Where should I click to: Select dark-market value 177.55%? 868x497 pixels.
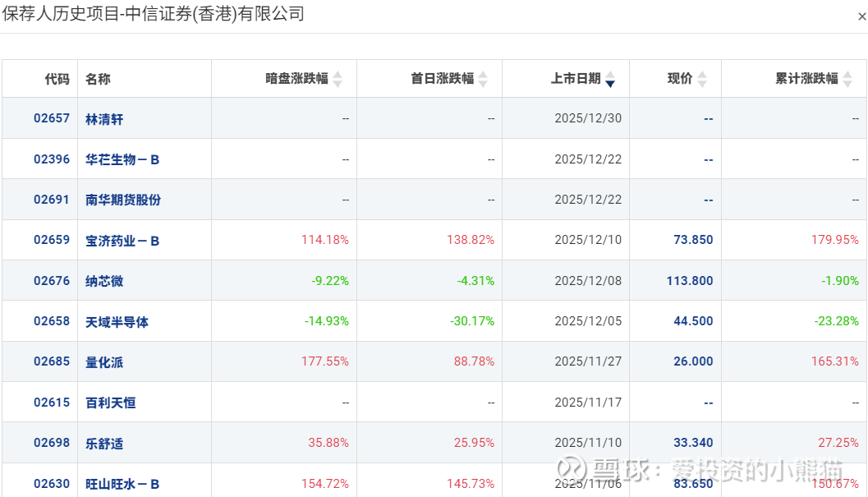pyautogui.click(x=325, y=361)
